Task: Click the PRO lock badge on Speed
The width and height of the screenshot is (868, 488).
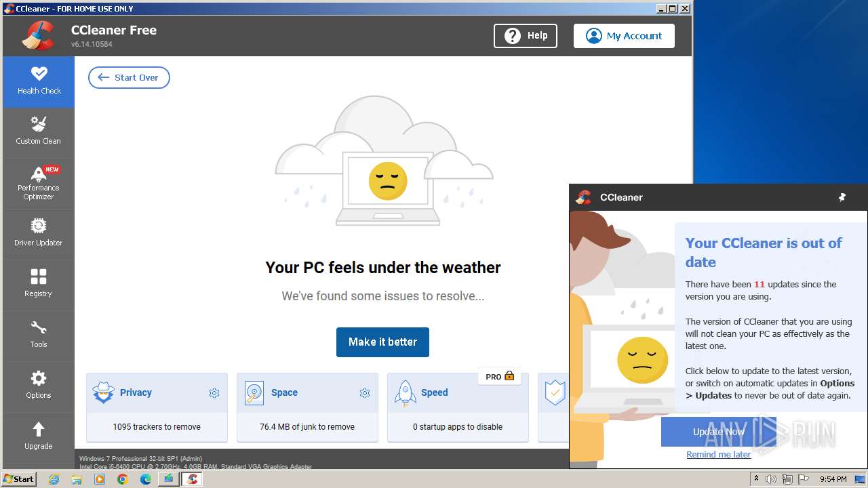Action: (x=500, y=376)
